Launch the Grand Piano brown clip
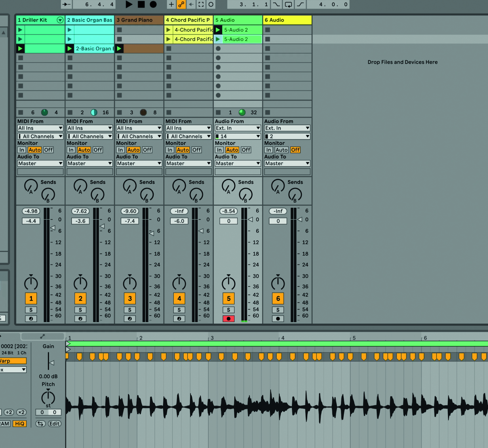488x448 pixels. tap(119, 48)
